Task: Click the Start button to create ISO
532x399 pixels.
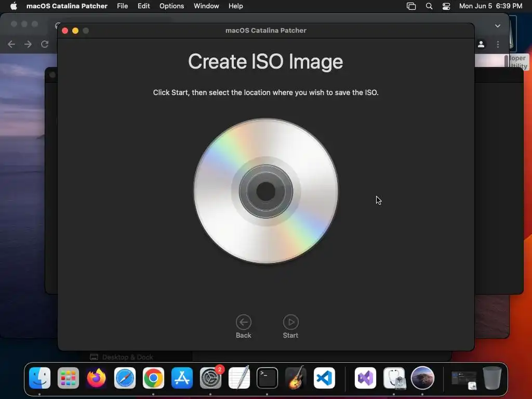Action: click(x=291, y=326)
